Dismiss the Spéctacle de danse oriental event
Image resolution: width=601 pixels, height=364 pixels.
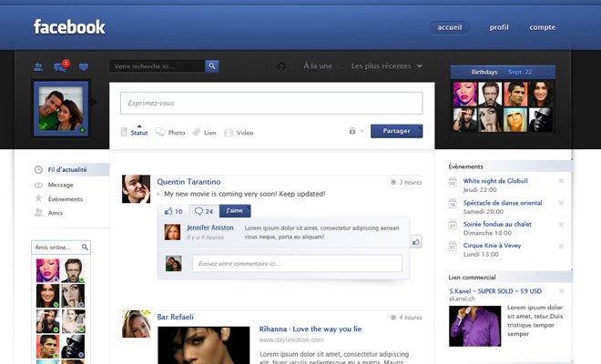561,203
